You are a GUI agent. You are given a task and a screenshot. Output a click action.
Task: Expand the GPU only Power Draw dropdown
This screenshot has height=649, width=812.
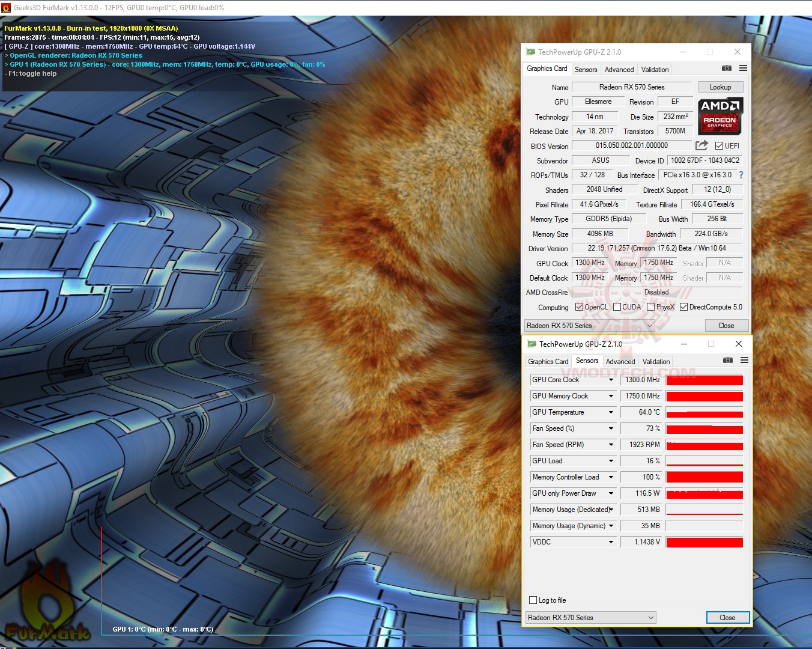pos(611,493)
